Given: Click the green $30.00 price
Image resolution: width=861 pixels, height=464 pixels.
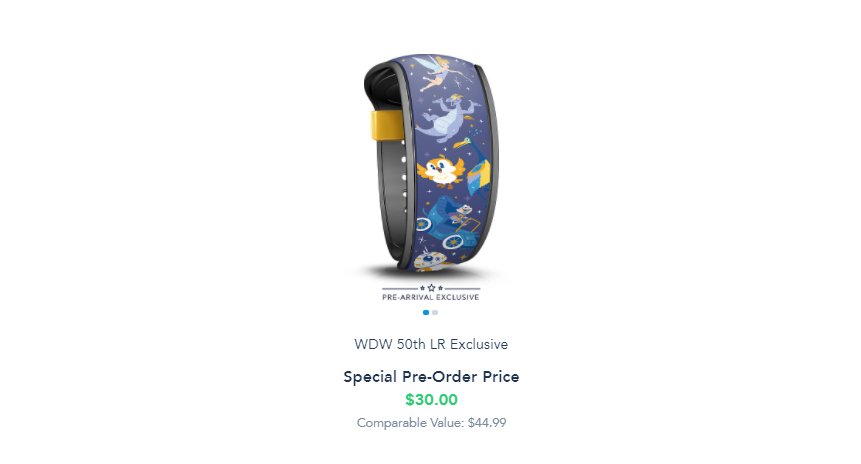Looking at the screenshot, I should click(431, 400).
